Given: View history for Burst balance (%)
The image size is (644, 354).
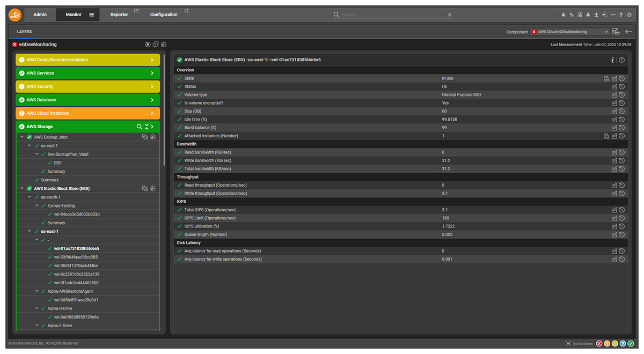Looking at the screenshot, I should [621, 128].
